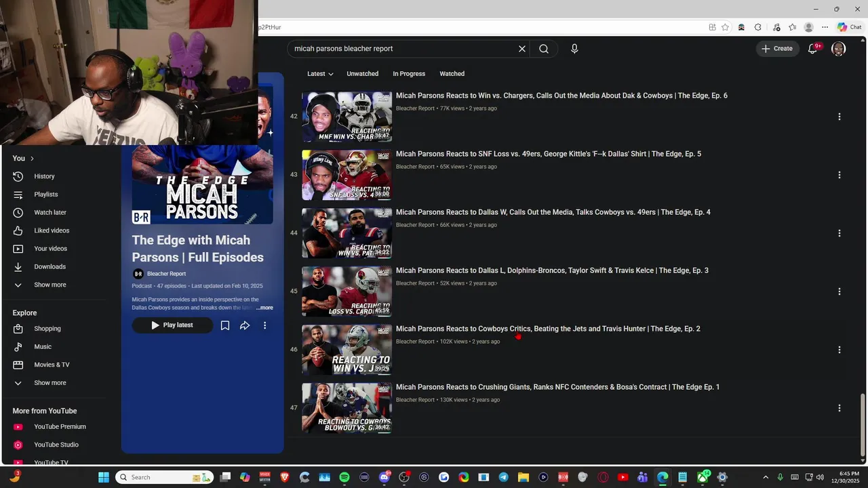
Task: Expand playlist description with ...more
Action: [x=264, y=308]
